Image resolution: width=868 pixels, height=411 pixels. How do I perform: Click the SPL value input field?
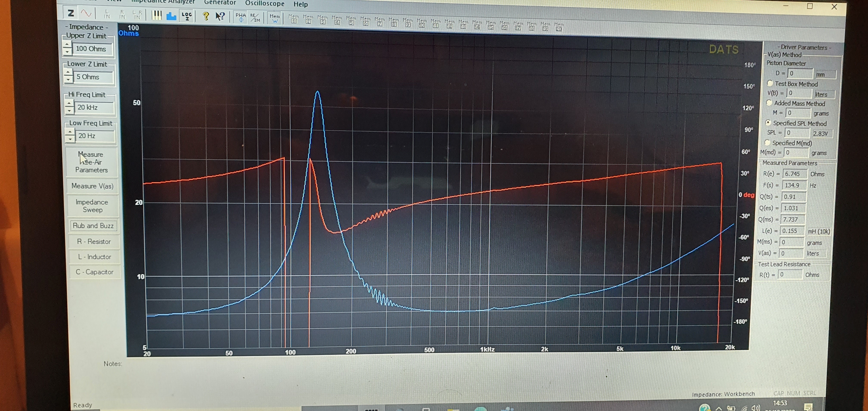797,133
